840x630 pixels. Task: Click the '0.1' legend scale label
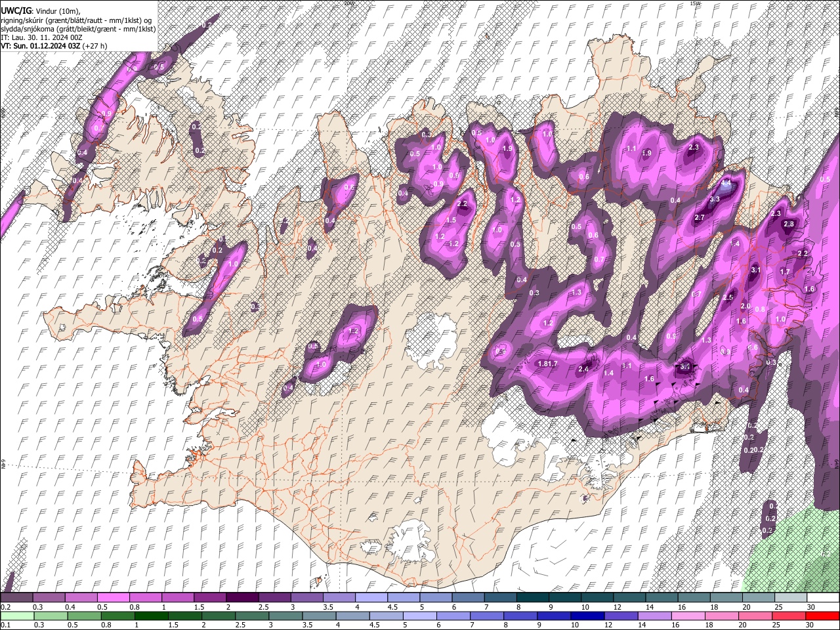[x=5, y=625]
